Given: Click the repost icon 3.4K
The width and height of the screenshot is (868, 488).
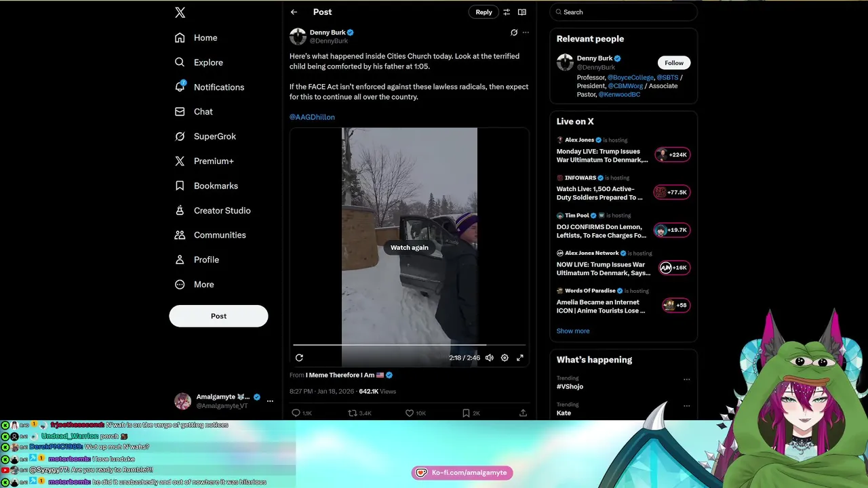Looking at the screenshot, I should click(359, 413).
